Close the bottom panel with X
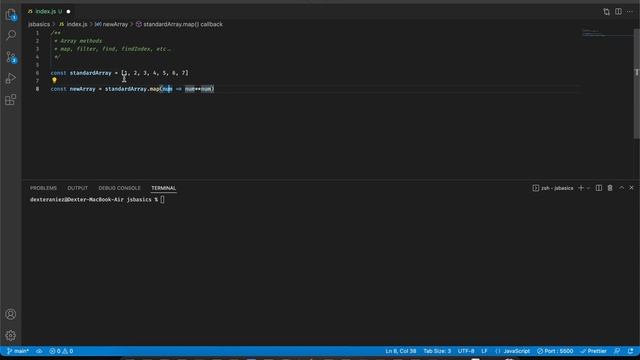 click(x=631, y=188)
